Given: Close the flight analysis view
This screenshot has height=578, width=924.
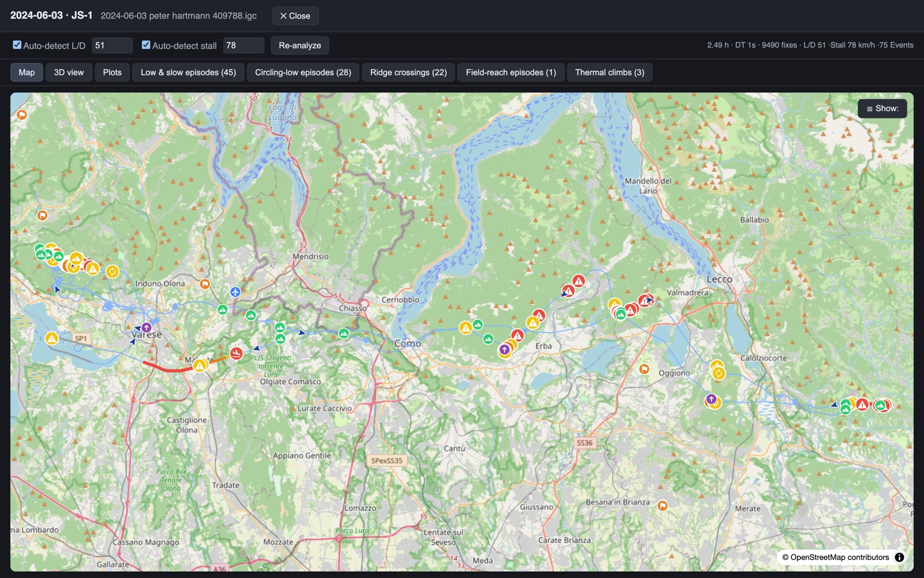Looking at the screenshot, I should 295,16.
